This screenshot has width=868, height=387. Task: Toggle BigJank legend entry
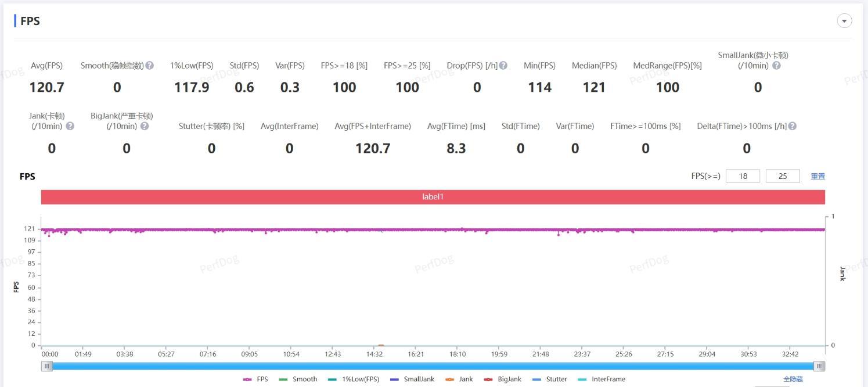click(x=503, y=379)
